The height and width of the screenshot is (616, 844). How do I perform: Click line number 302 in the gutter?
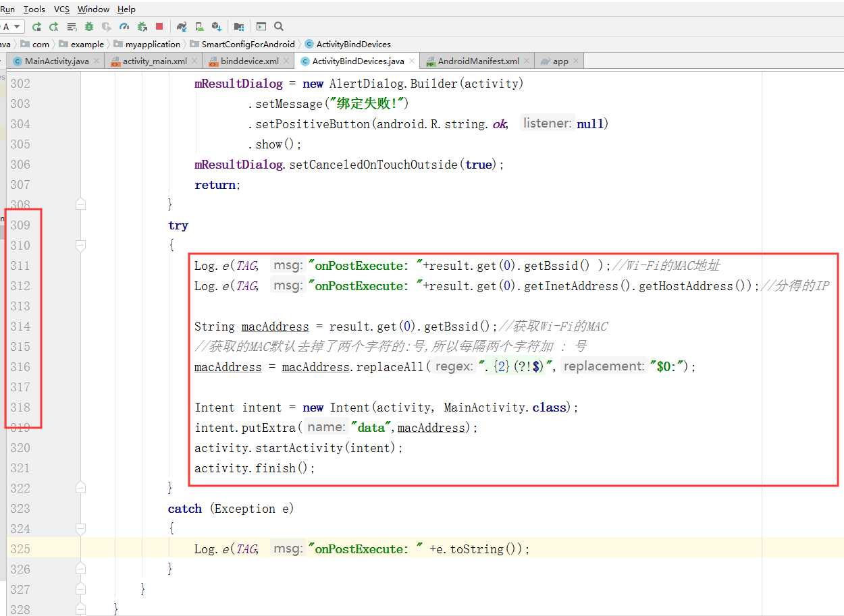point(20,84)
